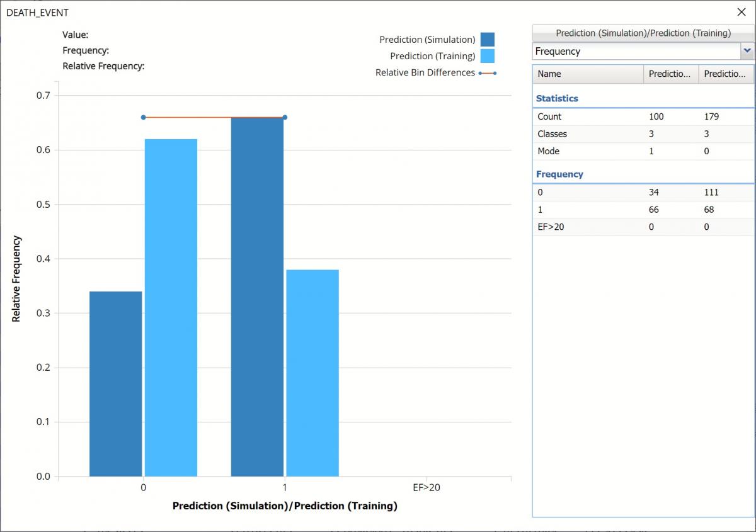The height and width of the screenshot is (532, 756).
Task: Sort by the Name column header
Action: pos(587,74)
